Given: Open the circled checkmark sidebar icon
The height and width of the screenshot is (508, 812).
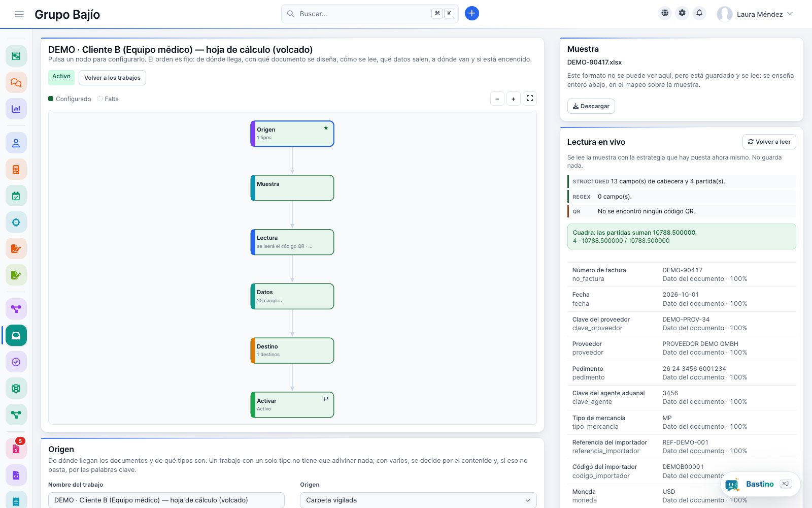Looking at the screenshot, I should (16, 362).
